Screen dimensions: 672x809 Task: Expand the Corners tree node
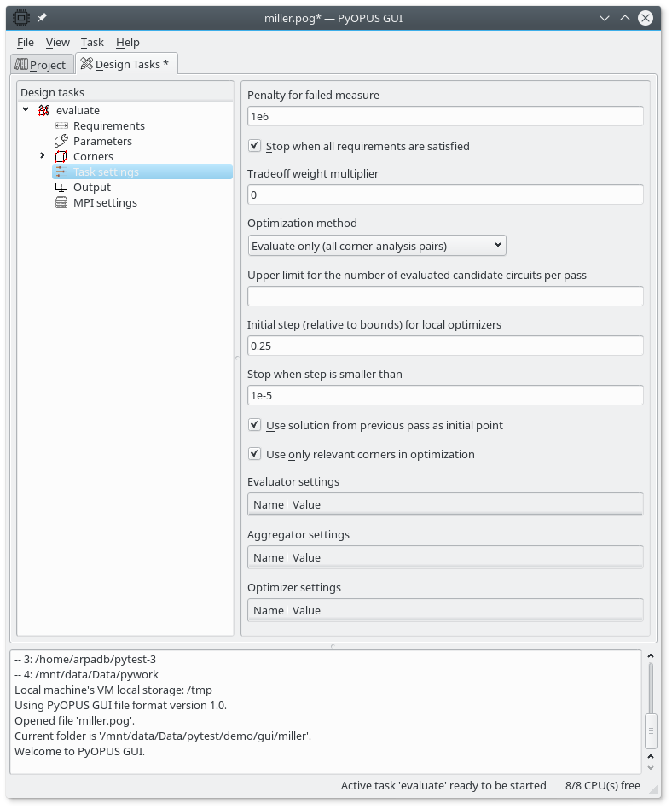[43, 156]
